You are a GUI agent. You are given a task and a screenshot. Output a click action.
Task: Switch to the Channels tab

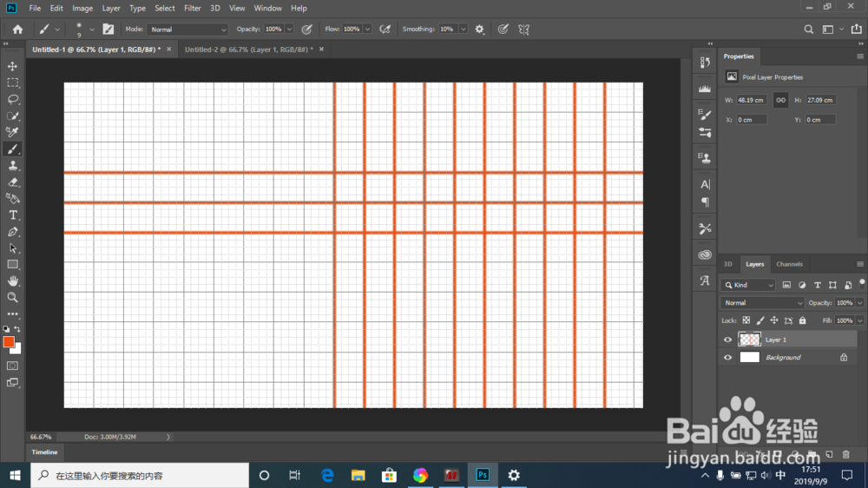789,264
